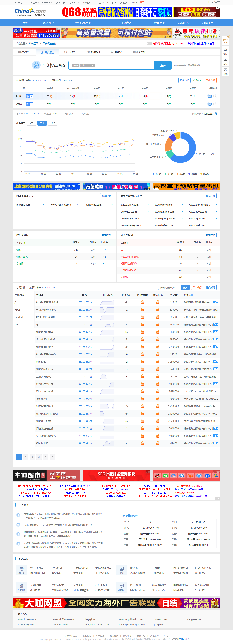The width and height of the screenshot is (233, 644).
Task: Switch to 360权重 tab
Action: pyautogui.click(x=71, y=52)
